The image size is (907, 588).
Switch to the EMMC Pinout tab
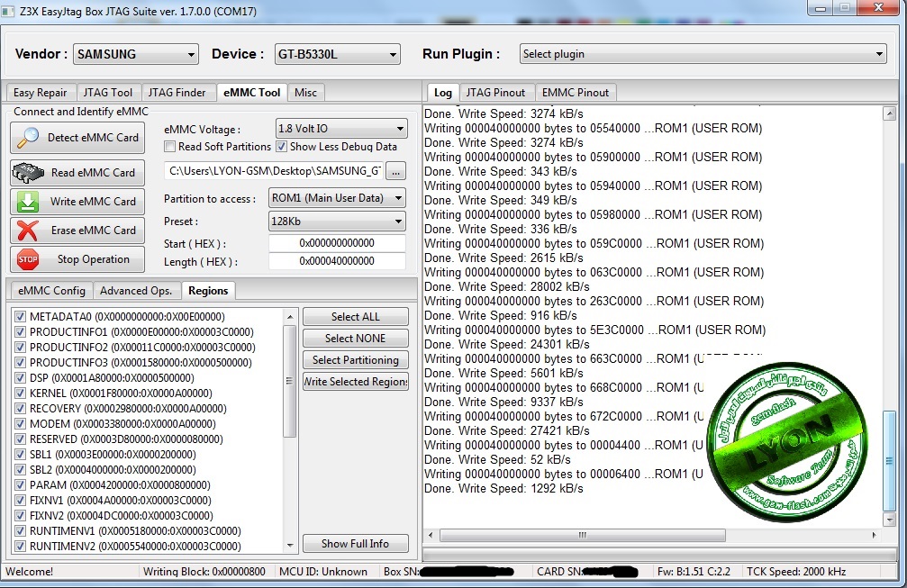pyautogui.click(x=575, y=93)
